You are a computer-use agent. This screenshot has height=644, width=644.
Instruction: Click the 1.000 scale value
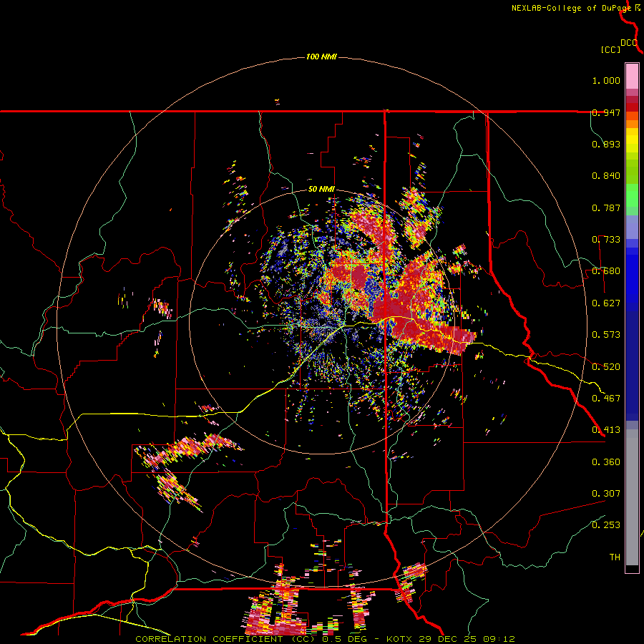(606, 80)
